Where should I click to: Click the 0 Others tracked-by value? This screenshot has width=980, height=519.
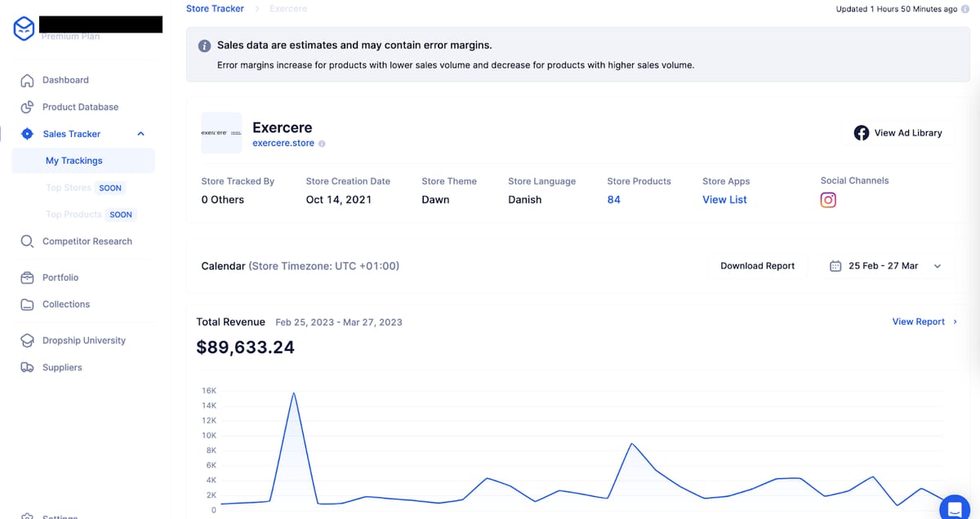pos(222,200)
